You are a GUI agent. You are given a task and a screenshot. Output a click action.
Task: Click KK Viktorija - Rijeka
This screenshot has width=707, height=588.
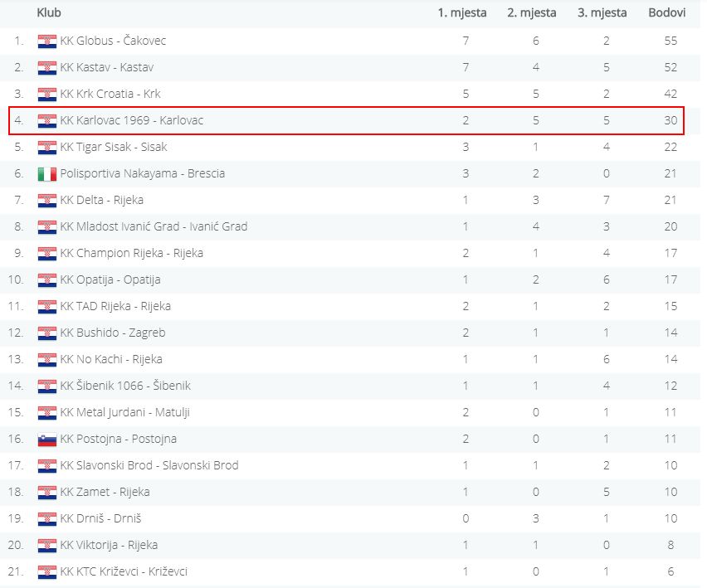109,545
